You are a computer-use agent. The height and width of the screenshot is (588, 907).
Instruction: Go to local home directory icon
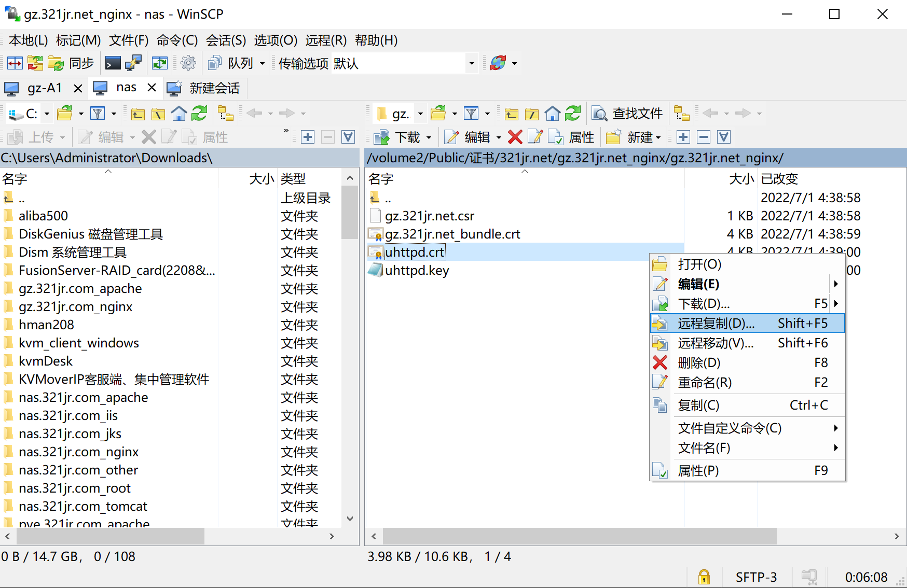coord(179,113)
